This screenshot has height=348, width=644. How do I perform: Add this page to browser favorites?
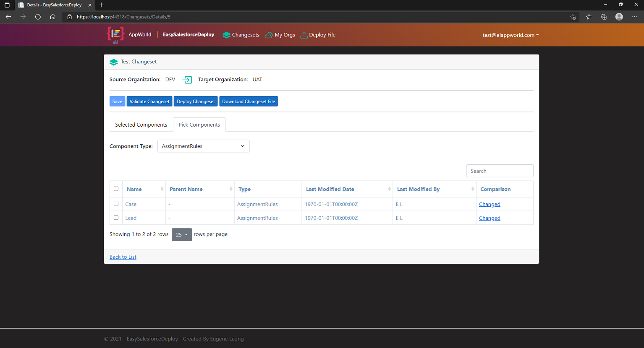(573, 17)
